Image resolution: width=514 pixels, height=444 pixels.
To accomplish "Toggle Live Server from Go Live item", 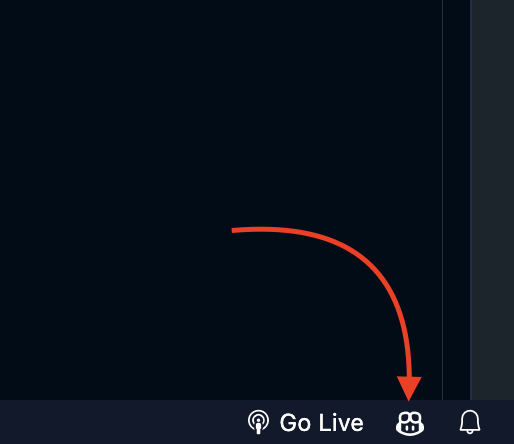I will pos(305,422).
